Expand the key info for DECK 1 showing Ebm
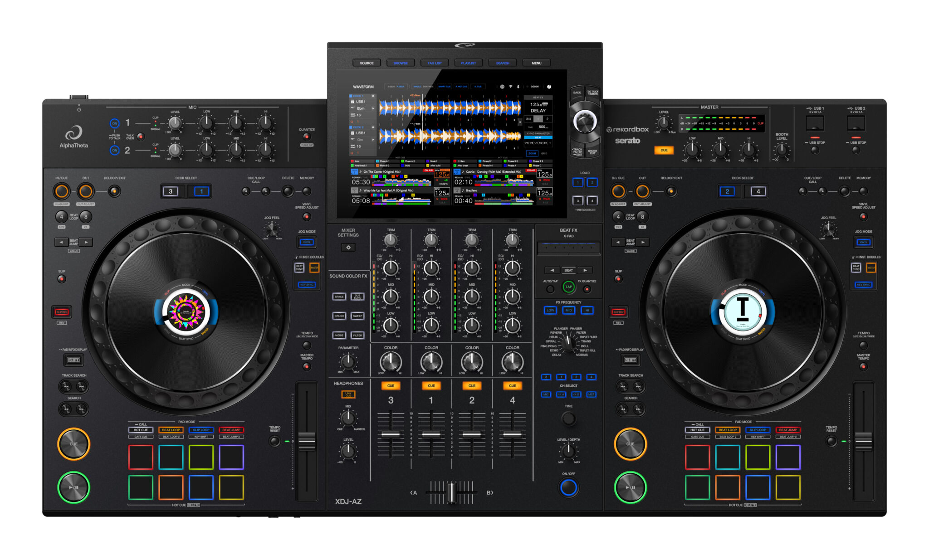Screen dimensions: 929x560 pos(373,108)
